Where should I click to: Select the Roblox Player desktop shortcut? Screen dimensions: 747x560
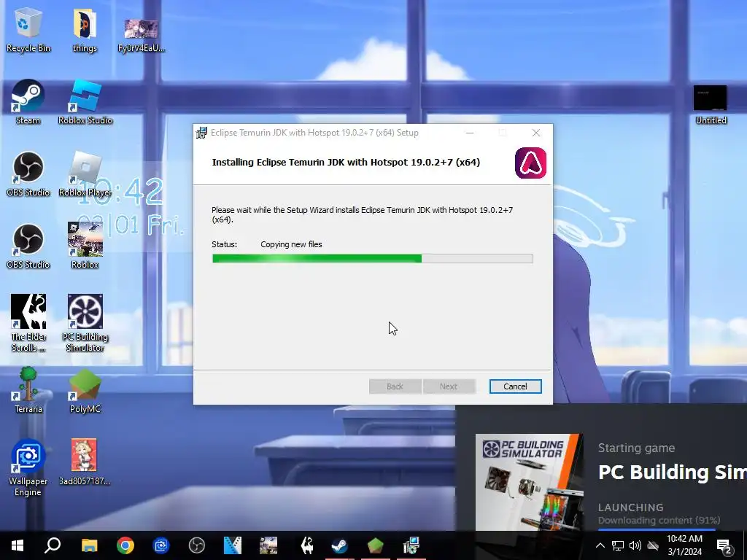click(x=85, y=174)
